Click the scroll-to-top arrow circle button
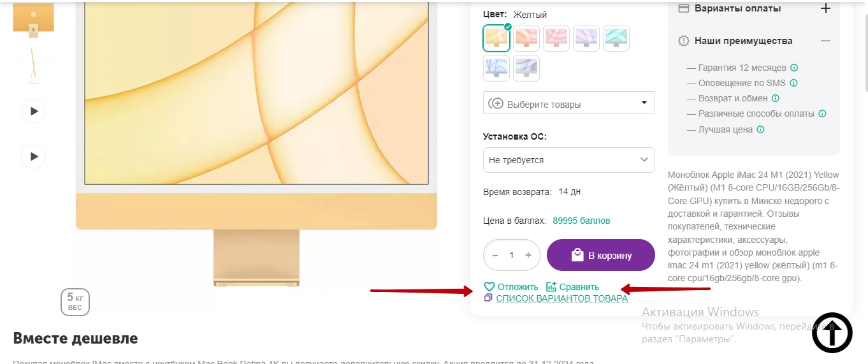The height and width of the screenshot is (364, 868). pyautogui.click(x=832, y=333)
